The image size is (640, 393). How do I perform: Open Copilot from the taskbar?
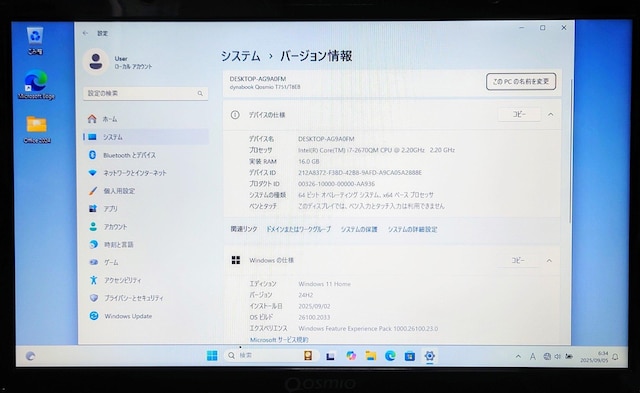tap(351, 356)
